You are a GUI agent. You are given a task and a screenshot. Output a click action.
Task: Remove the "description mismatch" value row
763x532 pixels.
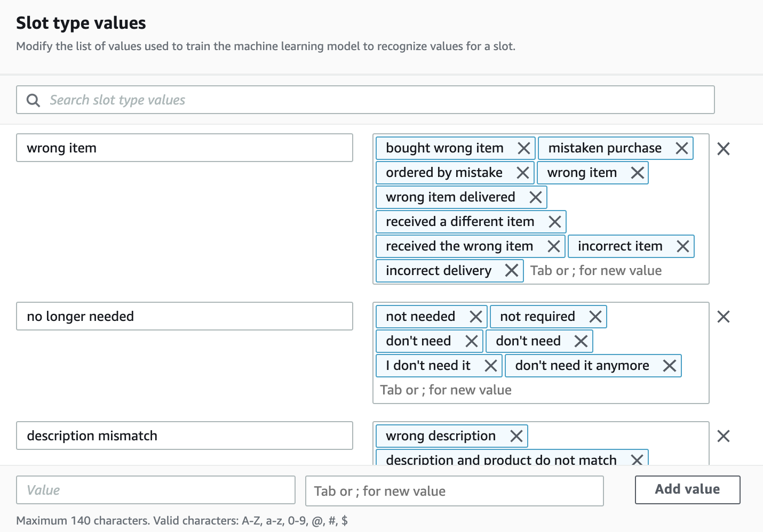[x=723, y=436]
